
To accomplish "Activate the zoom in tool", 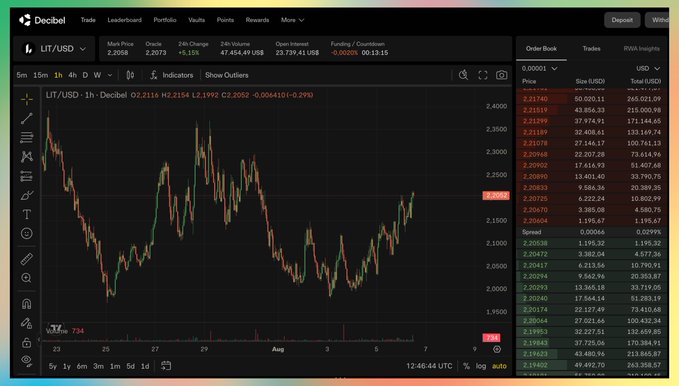I will [26, 278].
